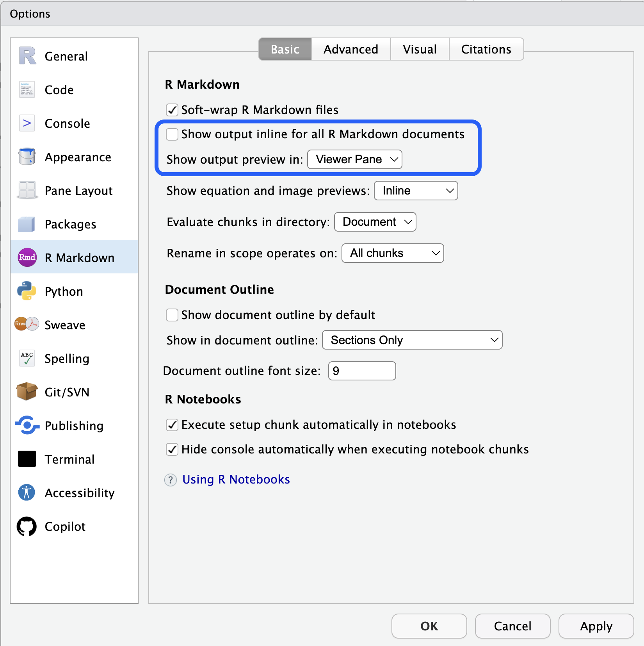Click the Python settings icon

click(x=27, y=291)
